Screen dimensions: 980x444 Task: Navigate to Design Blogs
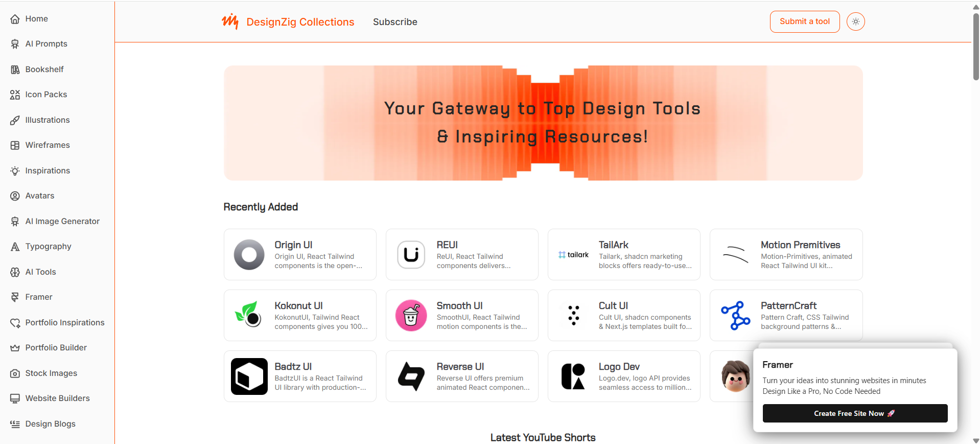tap(50, 424)
